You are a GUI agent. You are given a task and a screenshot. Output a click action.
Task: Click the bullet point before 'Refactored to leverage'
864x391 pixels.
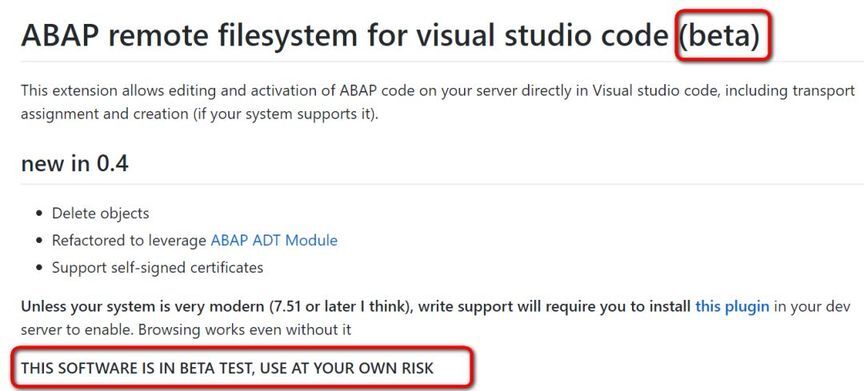click(39, 241)
